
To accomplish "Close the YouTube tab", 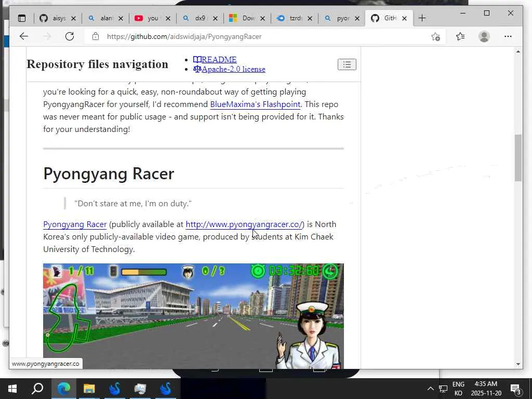I will (168, 19).
